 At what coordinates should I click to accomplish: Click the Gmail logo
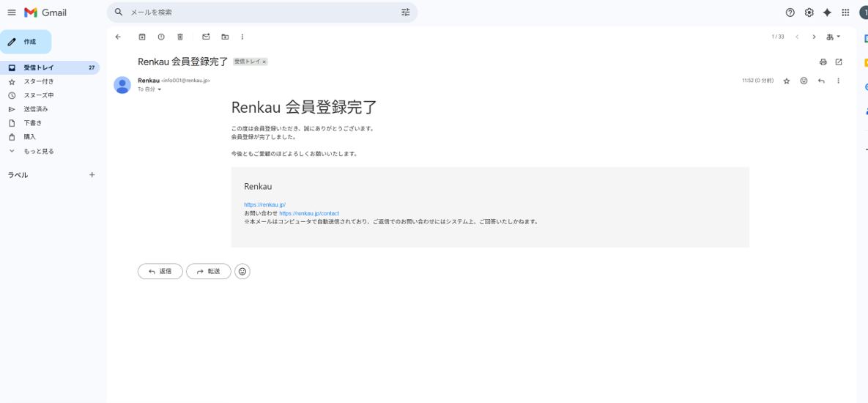click(x=45, y=12)
